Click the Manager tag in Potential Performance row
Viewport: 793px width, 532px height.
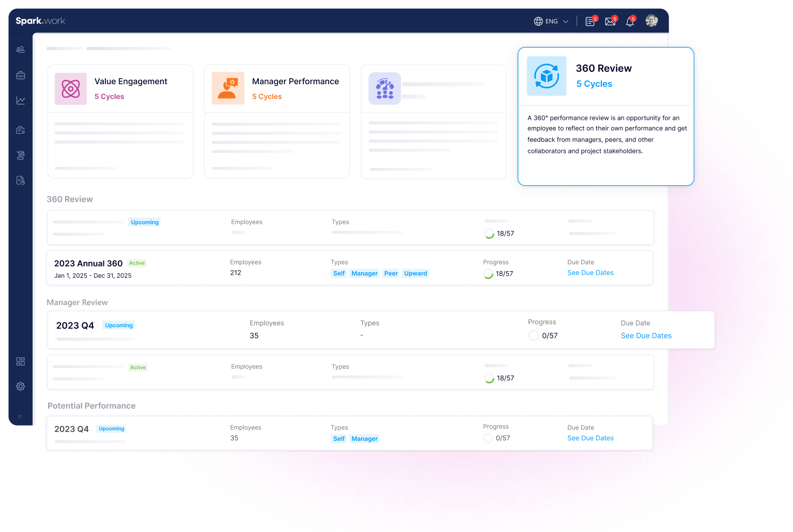point(365,439)
